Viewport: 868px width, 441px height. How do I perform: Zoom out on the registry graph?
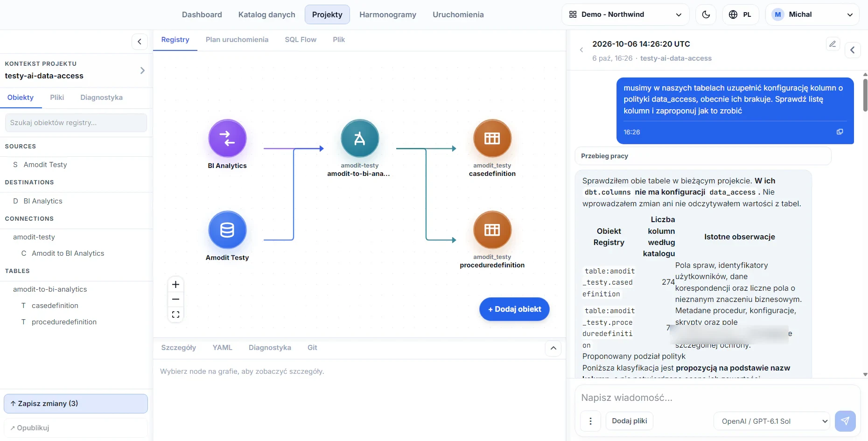175,299
